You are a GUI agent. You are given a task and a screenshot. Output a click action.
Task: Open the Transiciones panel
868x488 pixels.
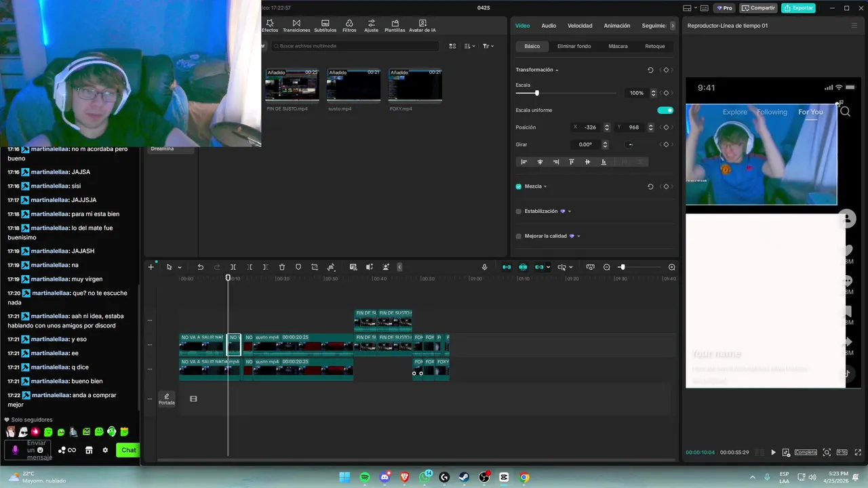(296, 26)
